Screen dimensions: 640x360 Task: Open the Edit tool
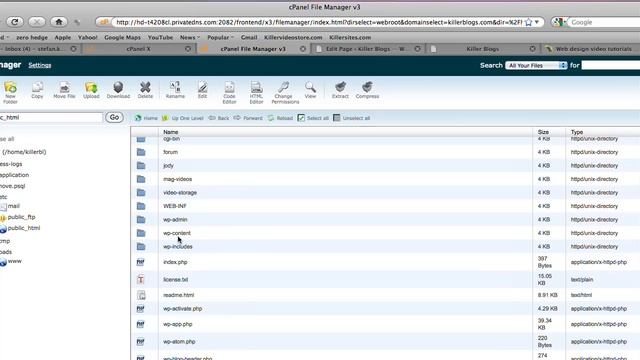point(202,90)
